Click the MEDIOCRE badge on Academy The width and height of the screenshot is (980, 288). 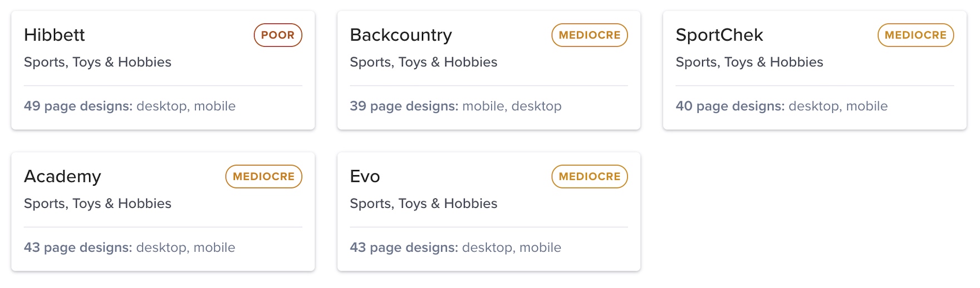click(x=263, y=177)
